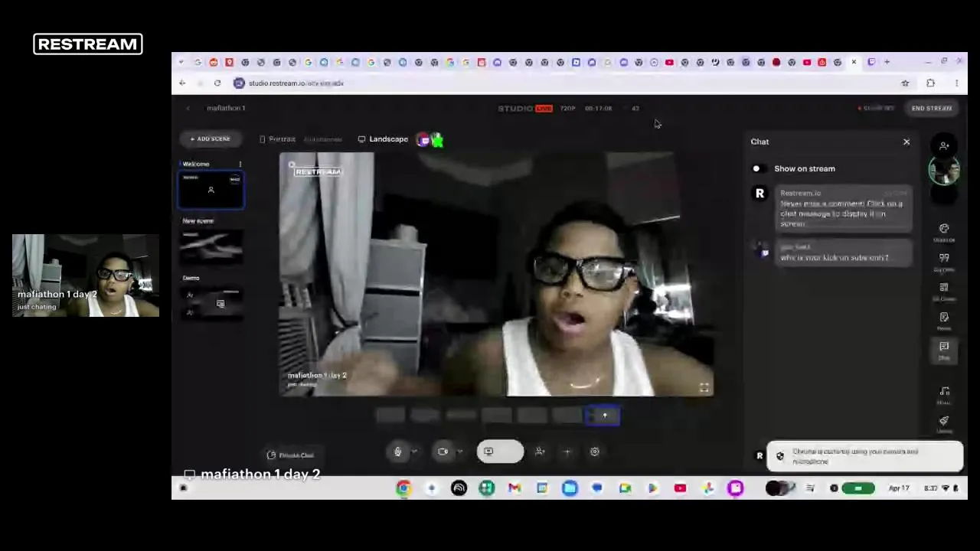Mute the microphone
980x551 pixels.
(397, 452)
